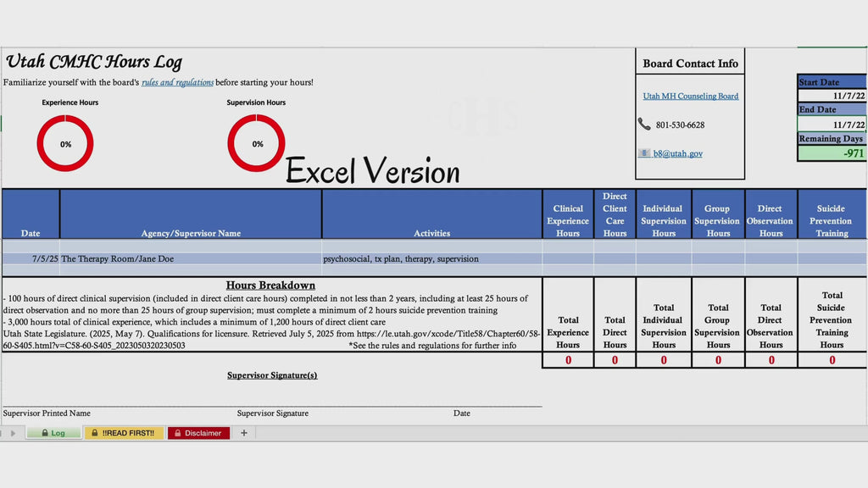Click the b8@utah.gov email link
Screen dimensions: 868x488
677,154
